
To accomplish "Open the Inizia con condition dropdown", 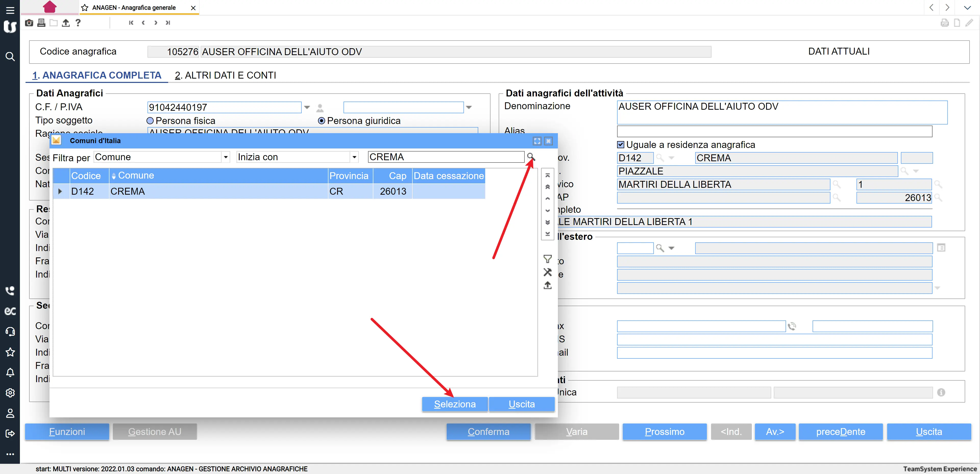I will point(354,157).
